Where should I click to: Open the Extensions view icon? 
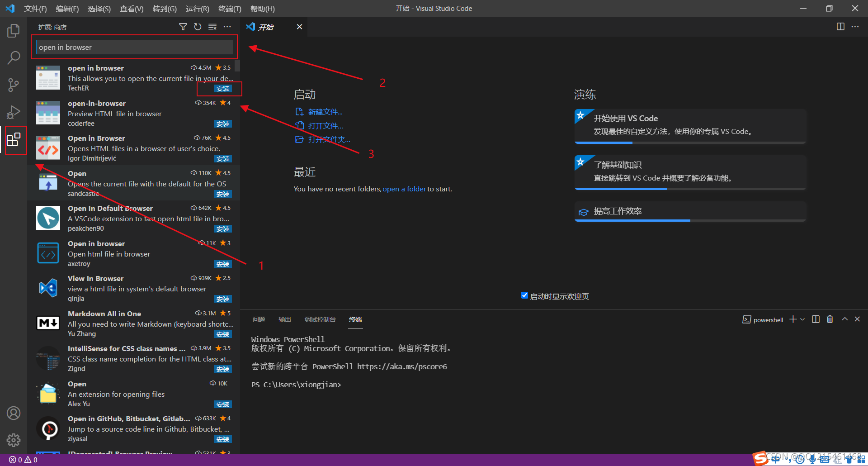pyautogui.click(x=14, y=139)
